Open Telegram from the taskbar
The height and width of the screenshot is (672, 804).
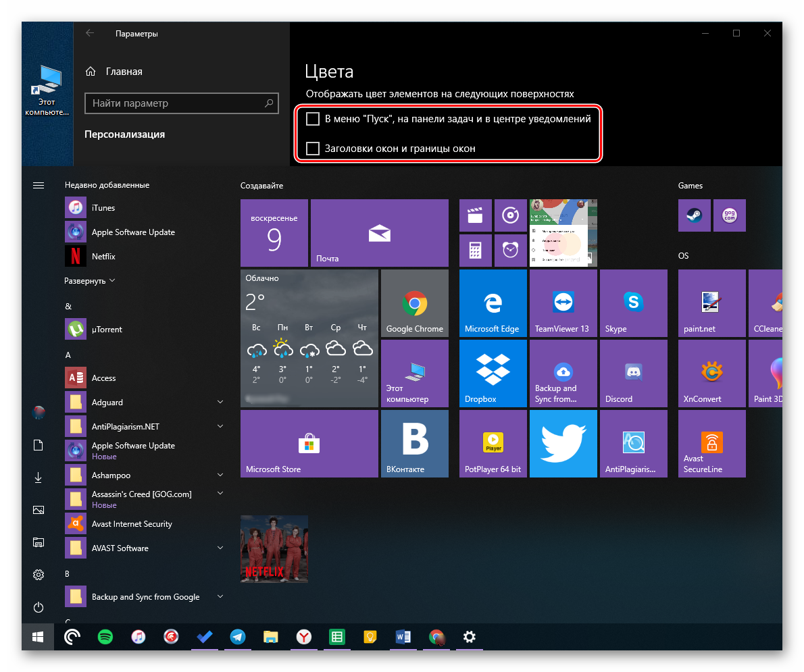(x=237, y=637)
